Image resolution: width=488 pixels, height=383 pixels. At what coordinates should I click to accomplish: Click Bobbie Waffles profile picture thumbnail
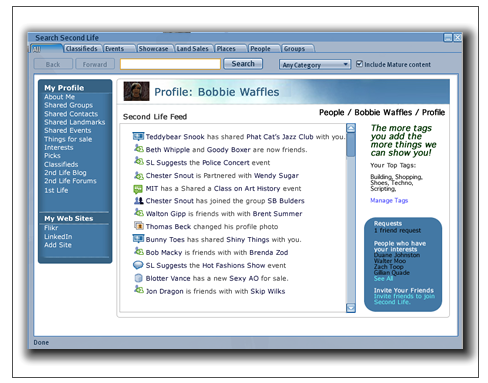[x=136, y=91]
